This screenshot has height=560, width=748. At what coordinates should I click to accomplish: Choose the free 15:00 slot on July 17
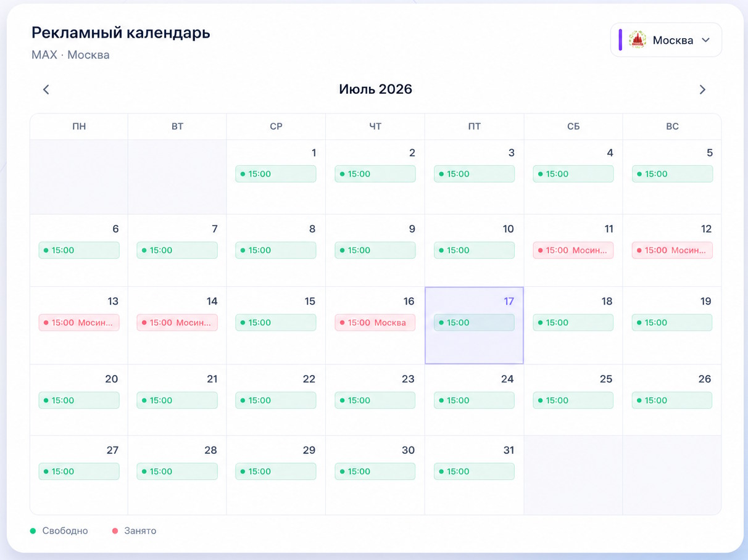click(474, 323)
